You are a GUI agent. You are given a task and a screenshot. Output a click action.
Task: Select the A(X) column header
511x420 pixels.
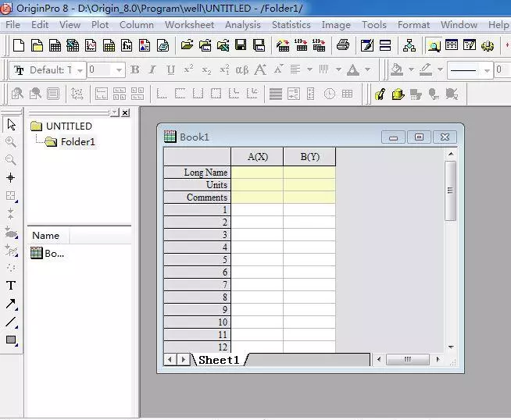pyautogui.click(x=257, y=156)
